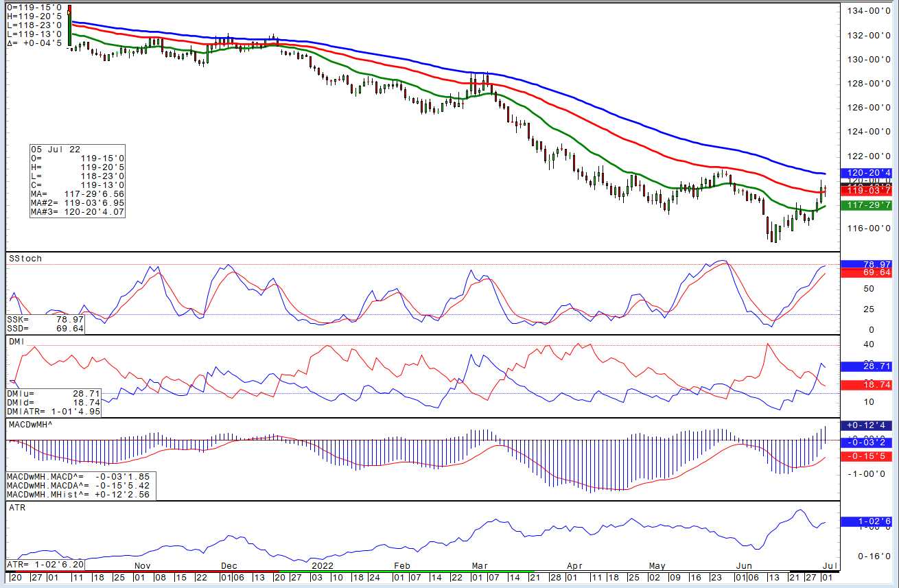The height and width of the screenshot is (588, 899).
Task: Click the 122-00'0 price axis label
Action: click(x=869, y=156)
